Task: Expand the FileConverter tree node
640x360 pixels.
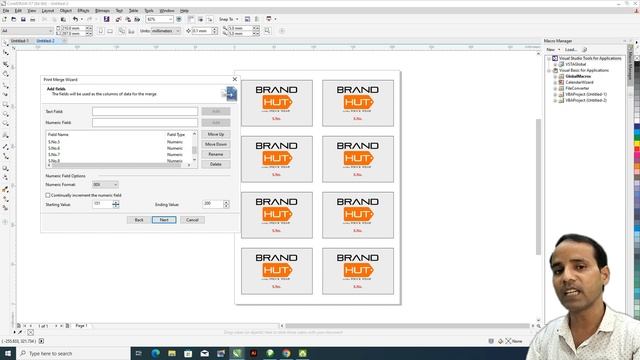Action: point(555,88)
